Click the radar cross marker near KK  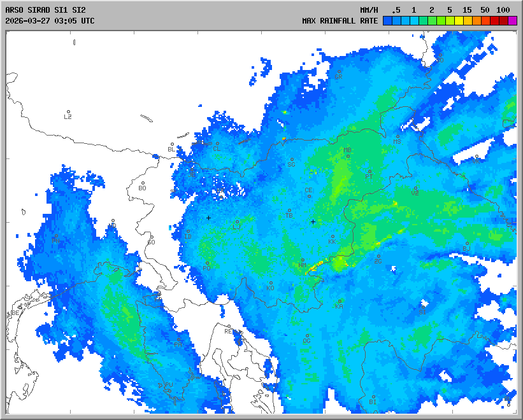tap(313, 221)
